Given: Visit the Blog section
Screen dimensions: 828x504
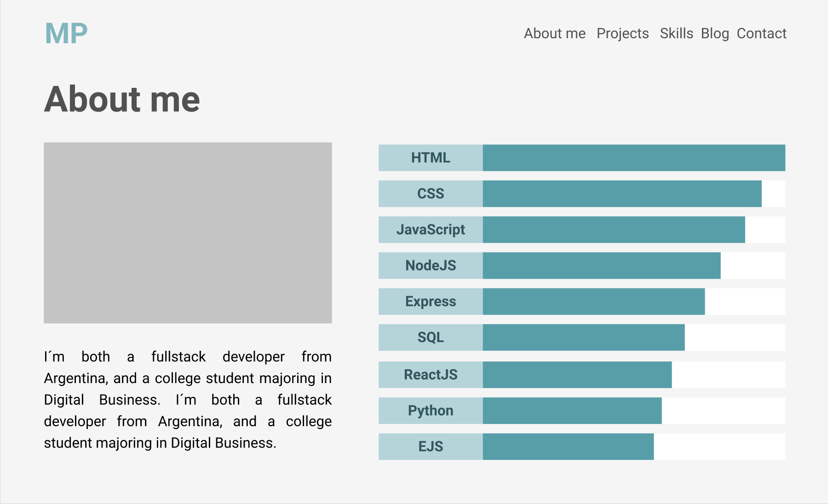Looking at the screenshot, I should 715,34.
